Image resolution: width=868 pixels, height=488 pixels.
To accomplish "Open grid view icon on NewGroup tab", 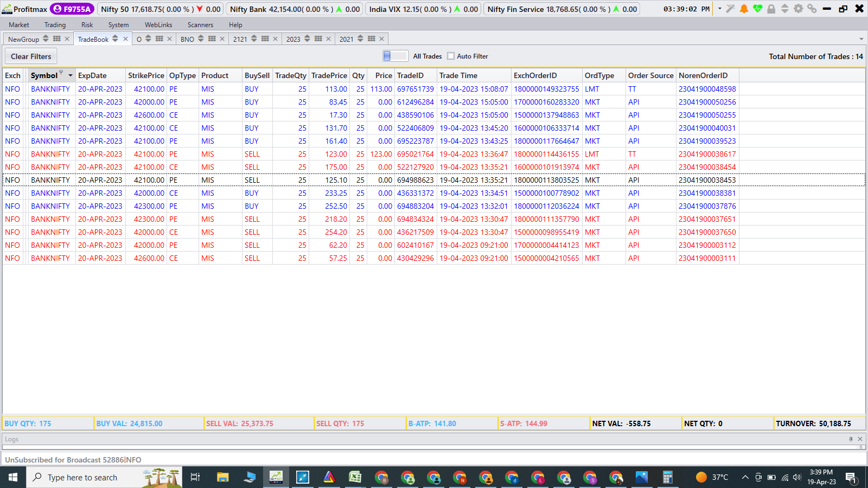I will (x=57, y=38).
